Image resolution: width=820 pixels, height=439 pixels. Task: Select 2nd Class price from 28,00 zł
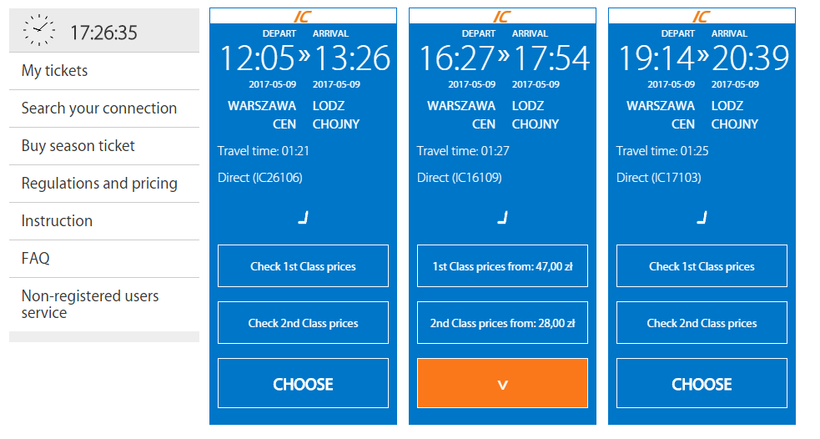(502, 323)
